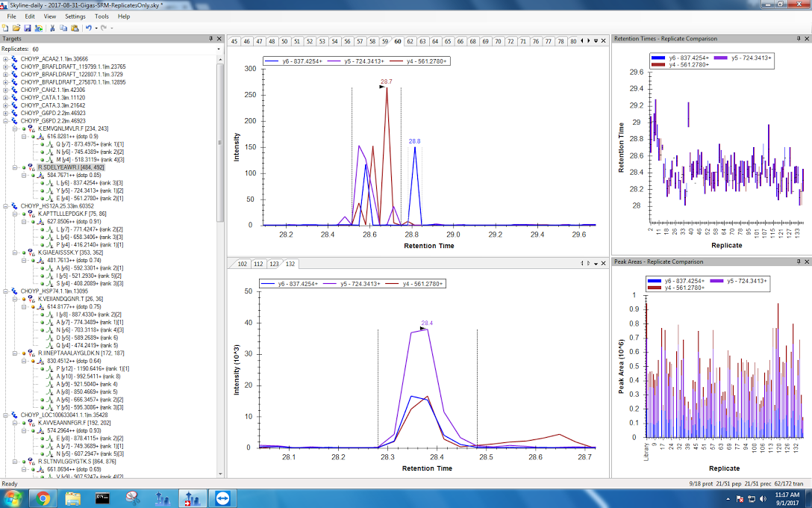
Task: Pin the Targets panel with the pushpin icon
Action: point(211,38)
